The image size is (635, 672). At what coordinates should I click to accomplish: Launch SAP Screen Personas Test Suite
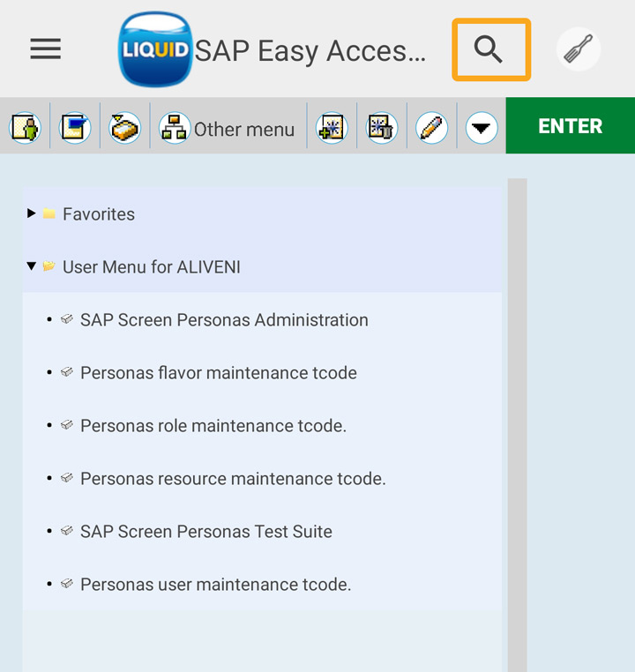pos(205,532)
